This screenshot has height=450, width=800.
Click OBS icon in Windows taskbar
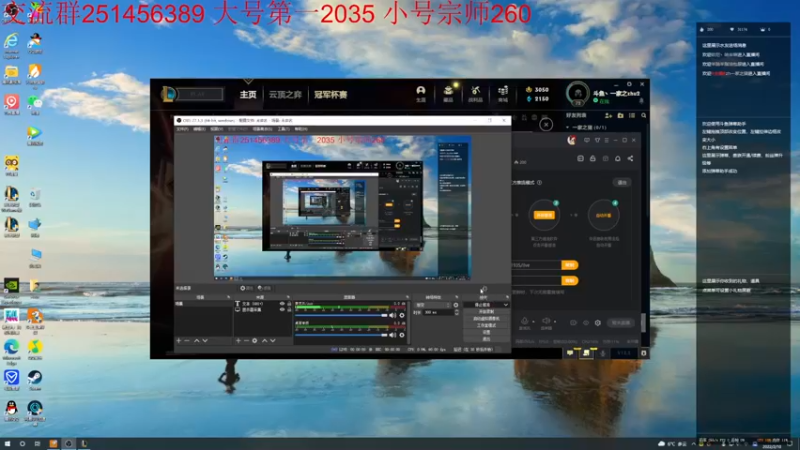(68, 443)
